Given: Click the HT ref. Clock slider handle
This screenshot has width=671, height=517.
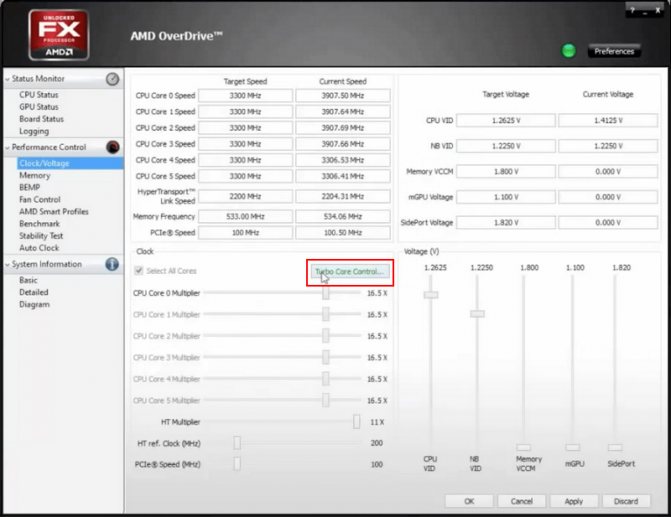Looking at the screenshot, I should [x=237, y=443].
